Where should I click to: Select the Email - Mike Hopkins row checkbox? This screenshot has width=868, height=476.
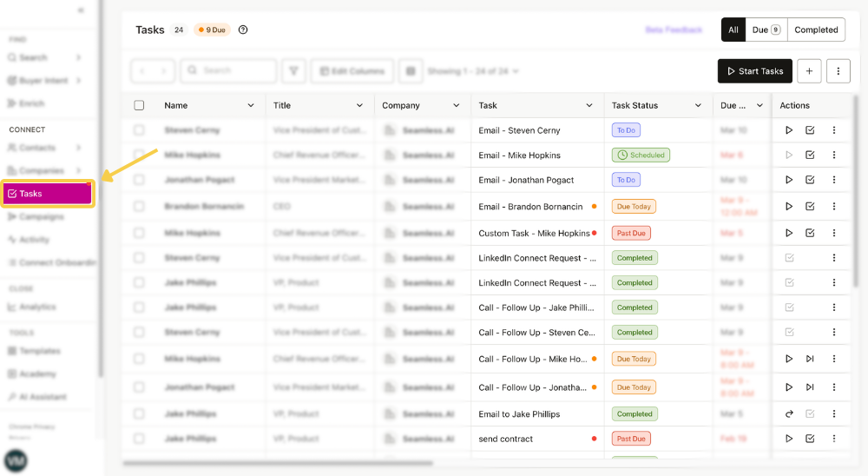point(139,155)
